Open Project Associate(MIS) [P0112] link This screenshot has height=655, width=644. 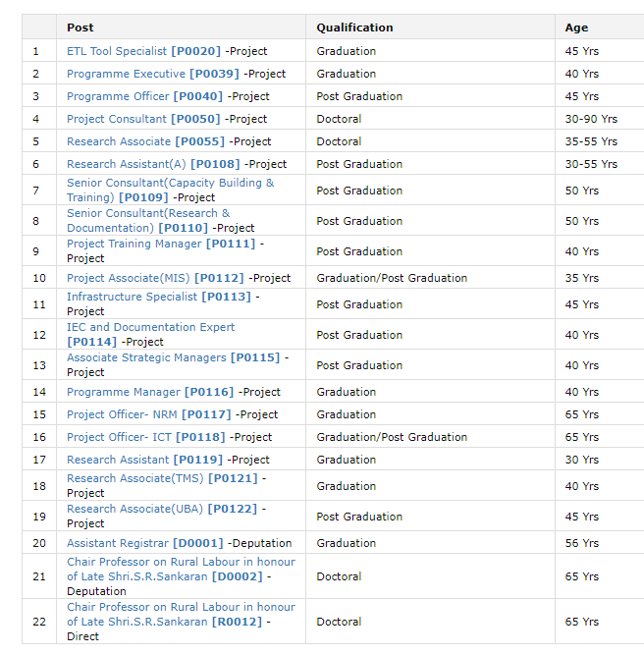(155, 278)
